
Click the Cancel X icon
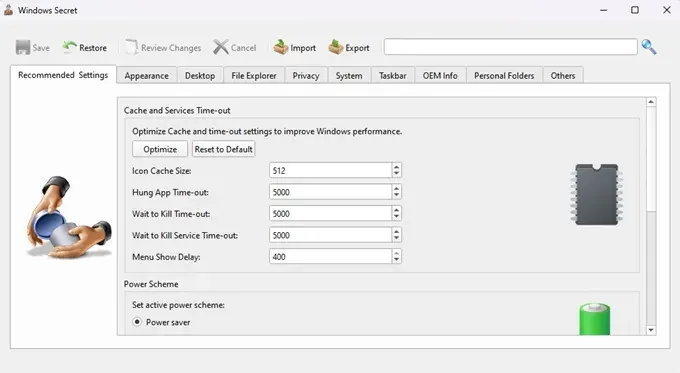pos(221,47)
